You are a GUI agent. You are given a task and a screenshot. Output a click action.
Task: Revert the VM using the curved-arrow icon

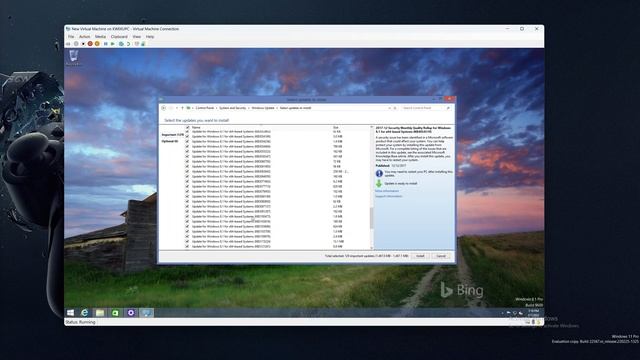point(128,44)
